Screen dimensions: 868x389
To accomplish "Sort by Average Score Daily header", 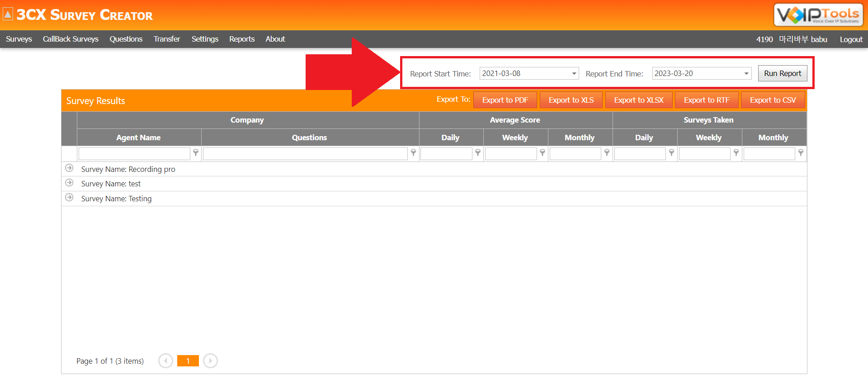I will (x=451, y=138).
